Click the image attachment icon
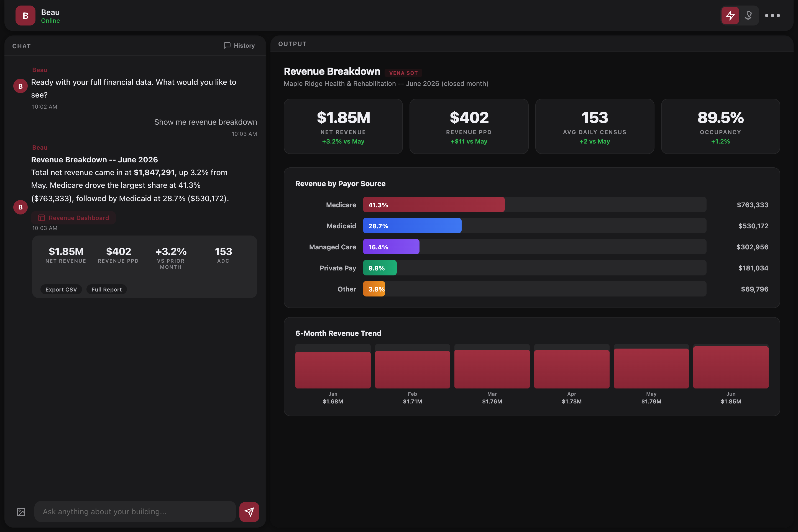Screen dimensions: 798x532 click(x=21, y=512)
